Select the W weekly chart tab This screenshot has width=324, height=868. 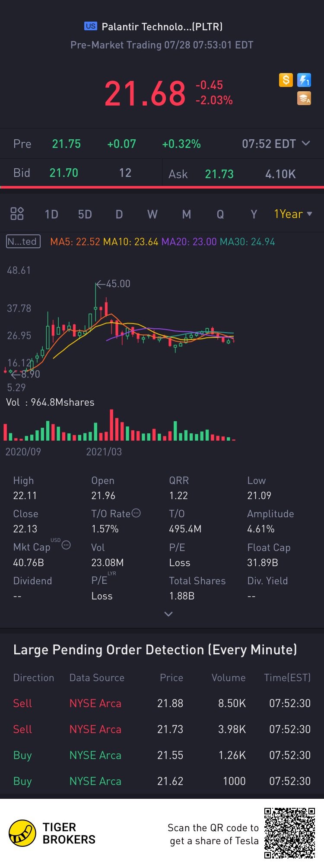click(x=152, y=215)
